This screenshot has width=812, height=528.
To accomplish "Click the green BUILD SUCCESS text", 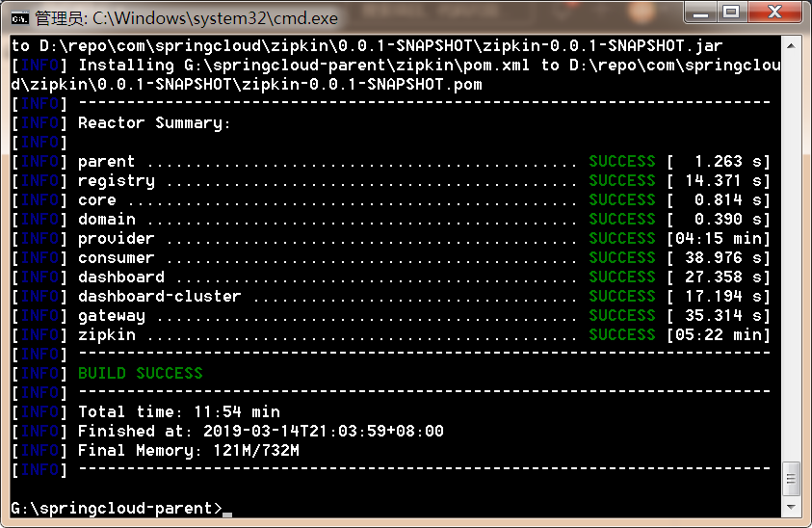I will [141, 373].
